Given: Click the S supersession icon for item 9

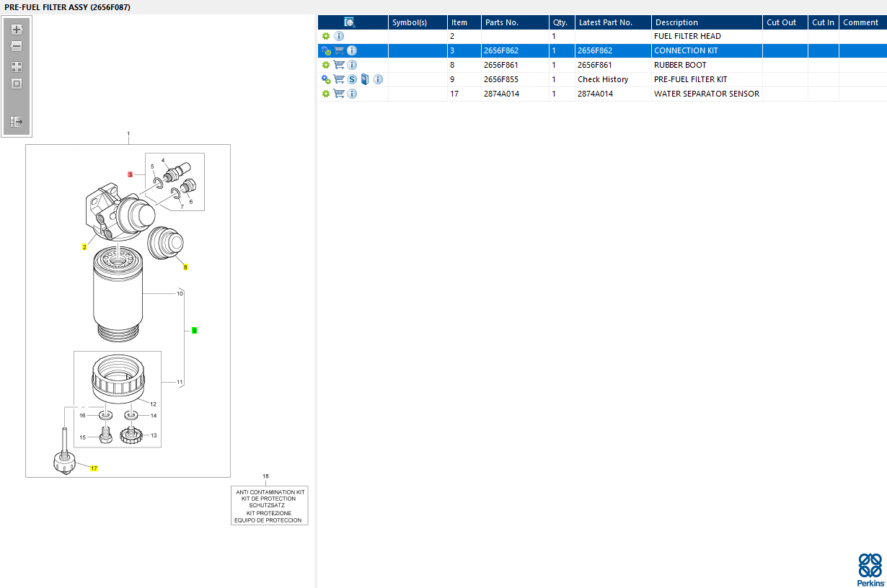Looking at the screenshot, I should pyautogui.click(x=352, y=79).
